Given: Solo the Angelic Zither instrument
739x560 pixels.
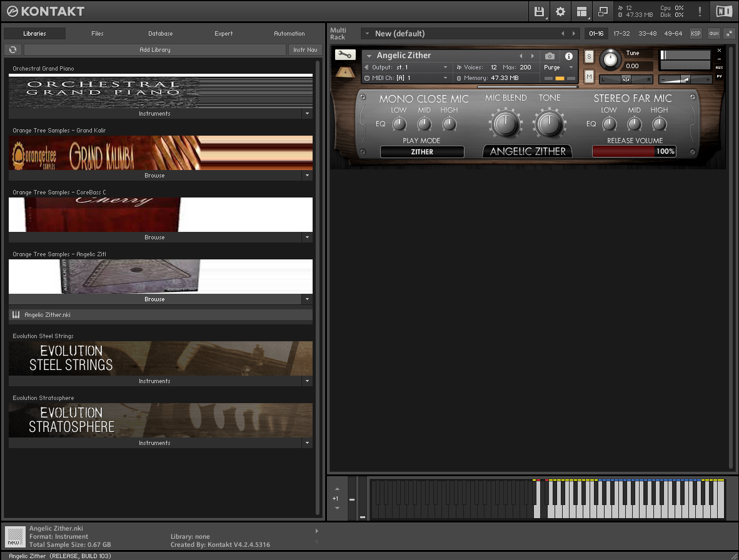Looking at the screenshot, I should pos(589,56).
